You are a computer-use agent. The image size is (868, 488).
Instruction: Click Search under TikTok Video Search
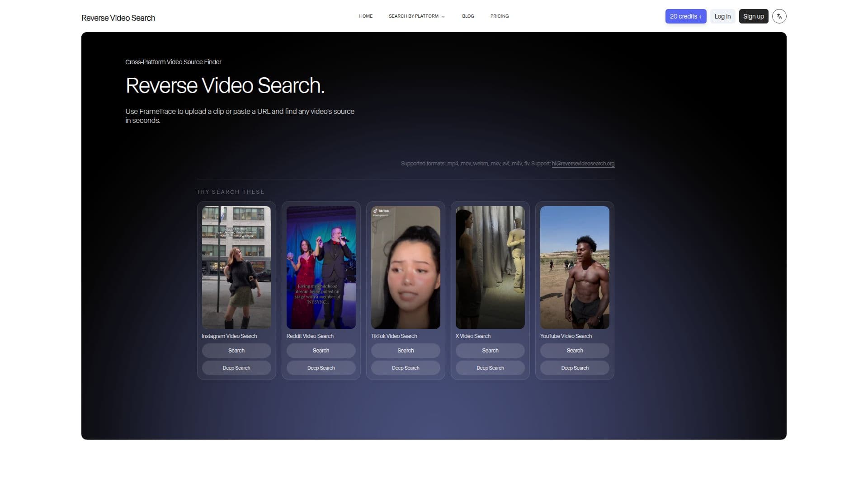[x=406, y=351]
